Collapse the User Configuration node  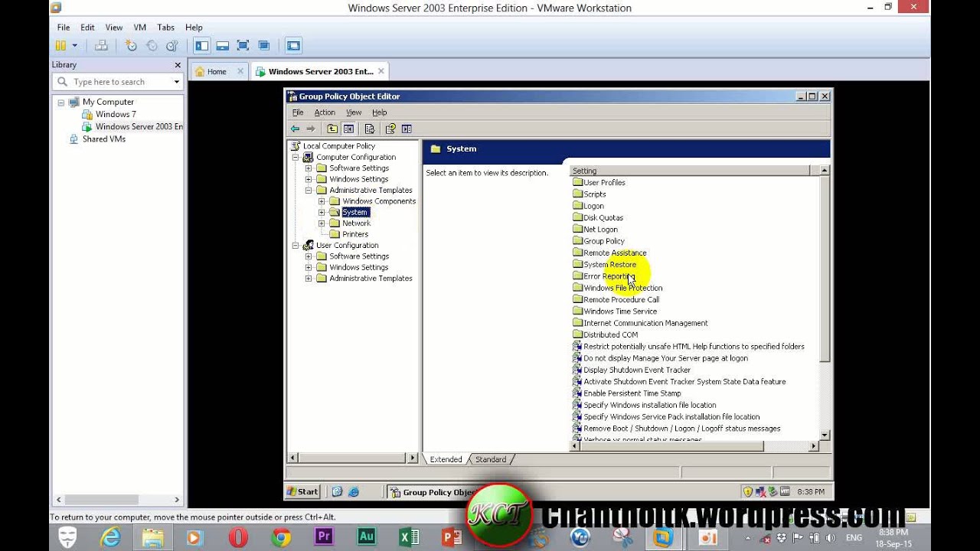[296, 246]
